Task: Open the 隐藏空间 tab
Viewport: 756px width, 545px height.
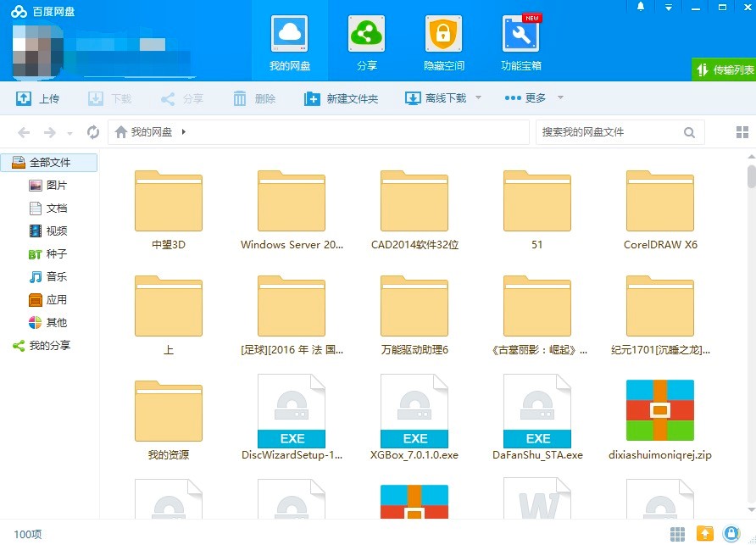Action: click(443, 42)
